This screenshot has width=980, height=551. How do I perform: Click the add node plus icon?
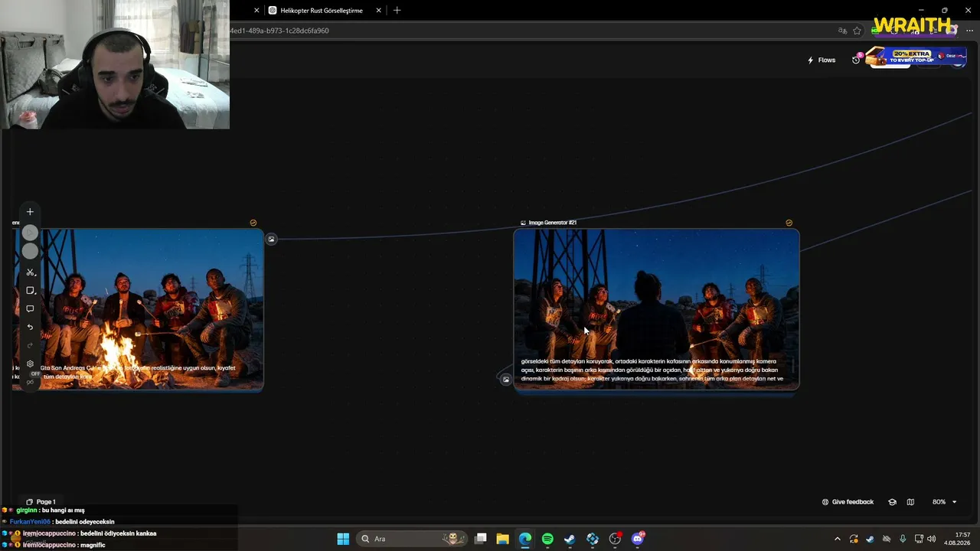[x=30, y=212]
